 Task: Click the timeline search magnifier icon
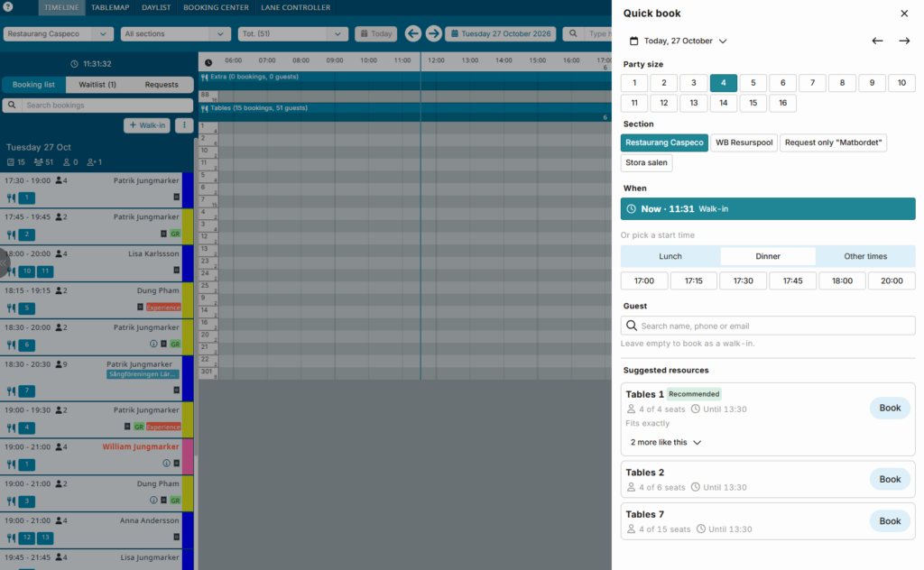pos(573,33)
